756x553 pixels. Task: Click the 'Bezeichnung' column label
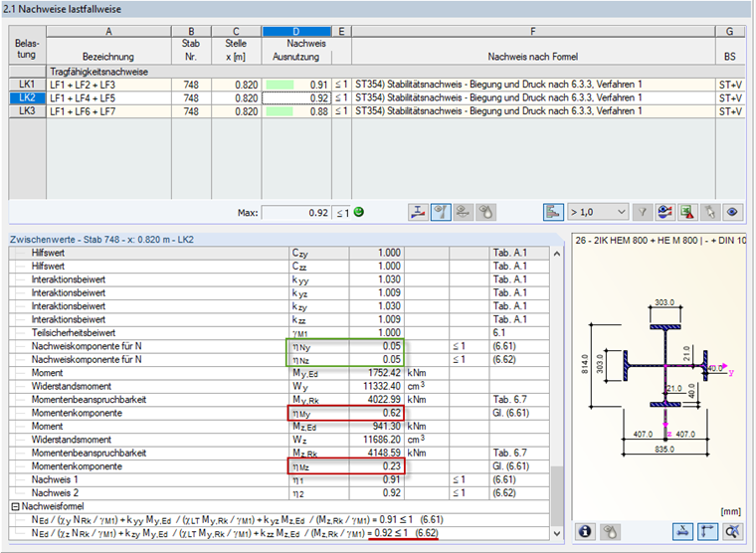tap(108, 57)
